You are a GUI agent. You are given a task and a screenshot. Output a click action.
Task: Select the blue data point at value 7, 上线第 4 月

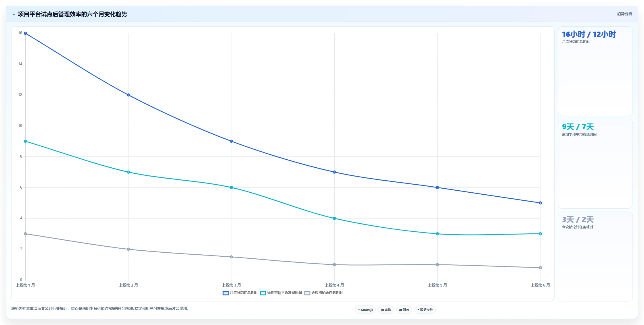click(x=334, y=172)
